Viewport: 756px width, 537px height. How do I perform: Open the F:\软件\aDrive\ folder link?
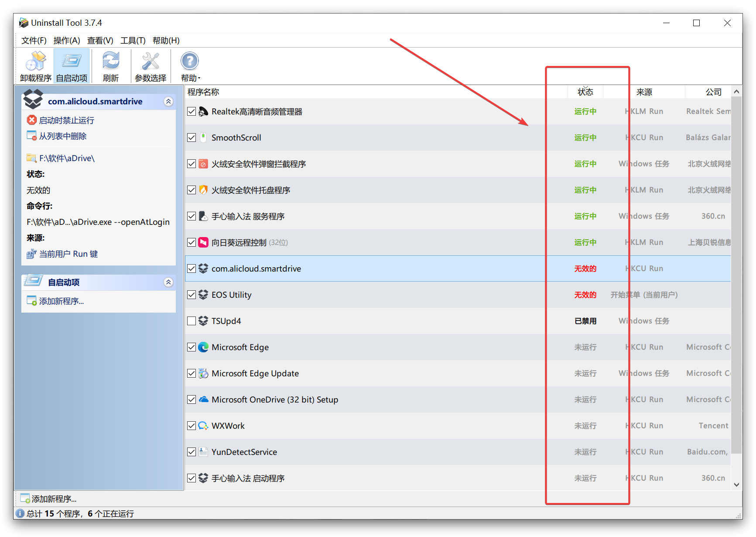pos(67,158)
